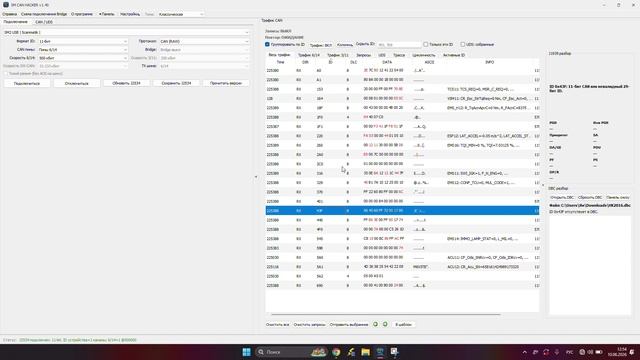The width and height of the screenshot is (640, 360).
Task: Click the microphone icon in the system tray
Action: pos(557,352)
